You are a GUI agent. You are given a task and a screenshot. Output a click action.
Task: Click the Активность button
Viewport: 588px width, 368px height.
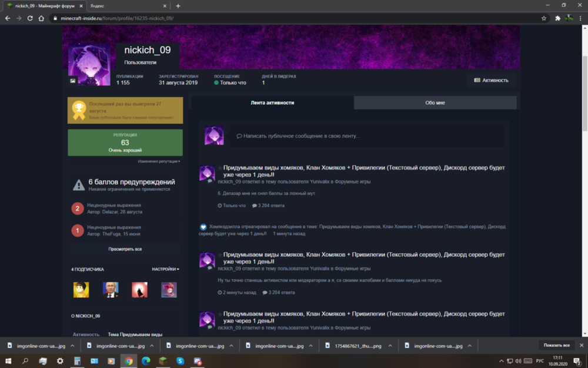click(491, 80)
